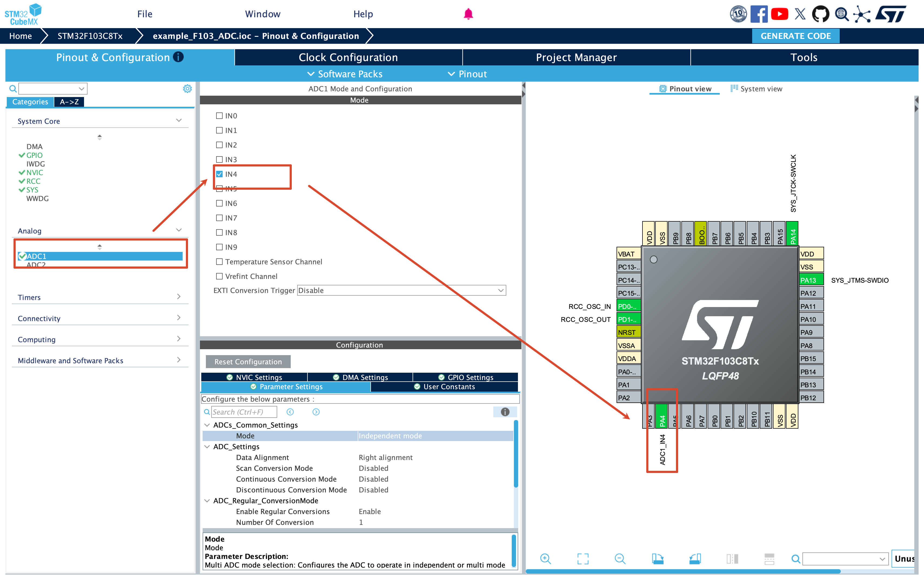This screenshot has width=924, height=580.
Task: Open the Facebook icon link
Action: 759,14
